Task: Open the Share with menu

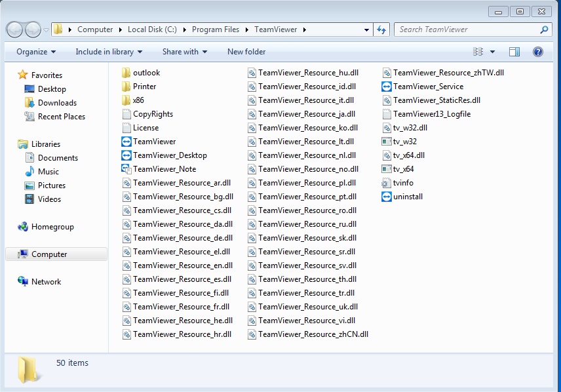Action: [x=185, y=52]
